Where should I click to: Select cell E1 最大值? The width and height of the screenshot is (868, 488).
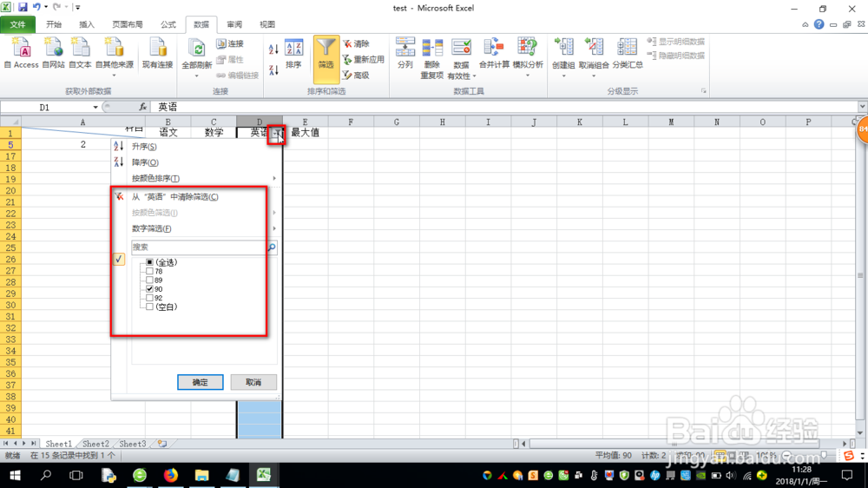tap(305, 133)
